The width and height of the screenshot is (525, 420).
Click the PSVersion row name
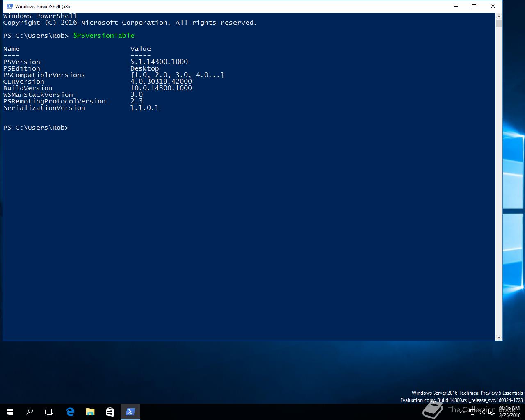pyautogui.click(x=22, y=62)
